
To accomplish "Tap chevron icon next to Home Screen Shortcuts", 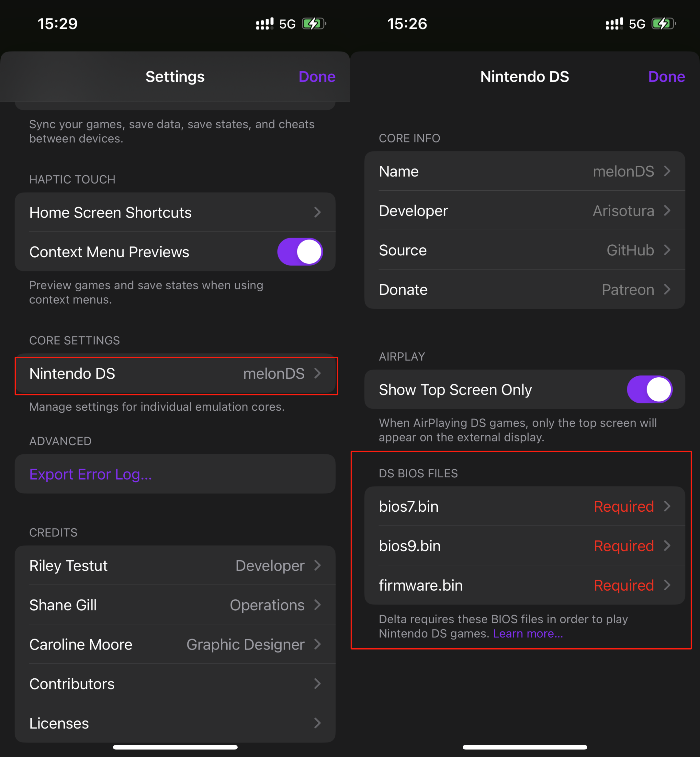I will coord(317,212).
